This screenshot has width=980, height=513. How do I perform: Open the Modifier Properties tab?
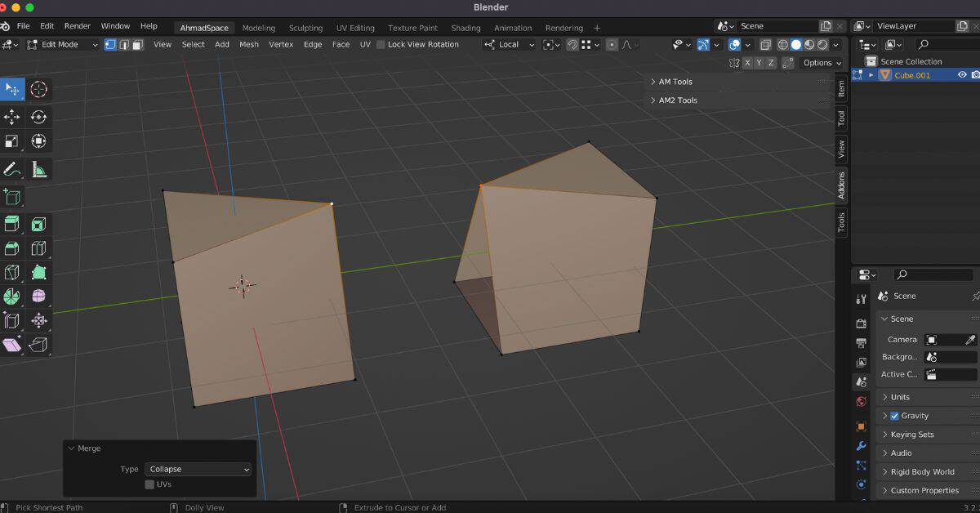point(861,446)
